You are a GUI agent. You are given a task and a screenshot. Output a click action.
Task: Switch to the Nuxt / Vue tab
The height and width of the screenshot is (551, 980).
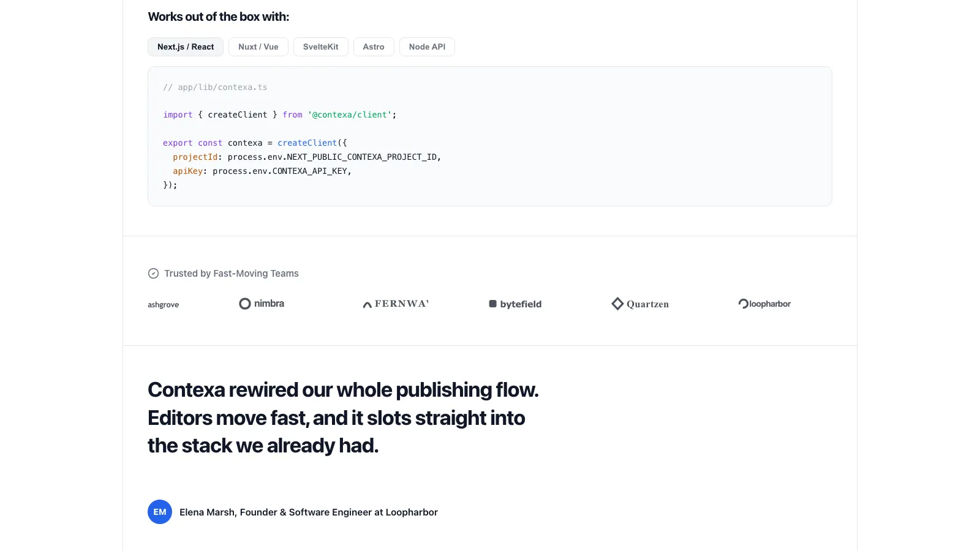[x=258, y=47]
